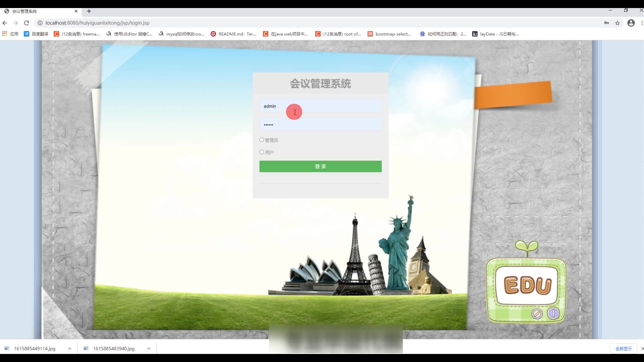
Task: Open the Chrome profile avatar
Action: (x=631, y=23)
